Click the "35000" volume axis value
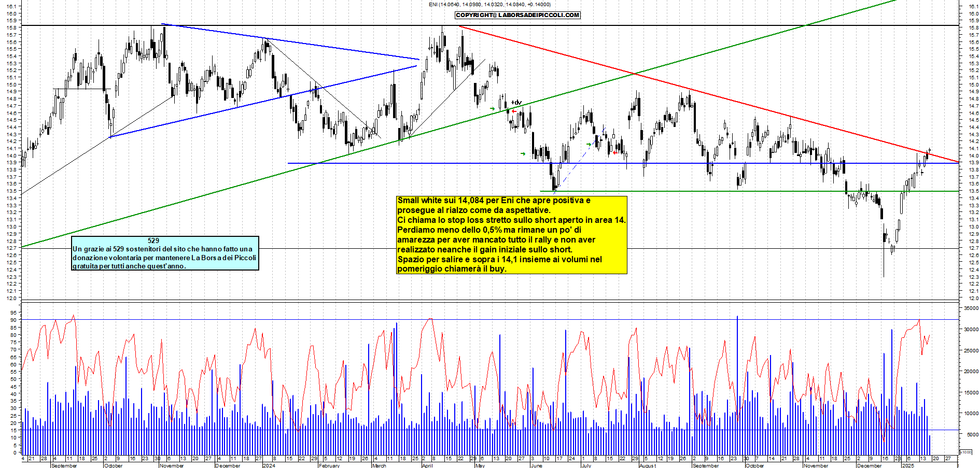This screenshot has height=468, width=980. click(x=971, y=308)
